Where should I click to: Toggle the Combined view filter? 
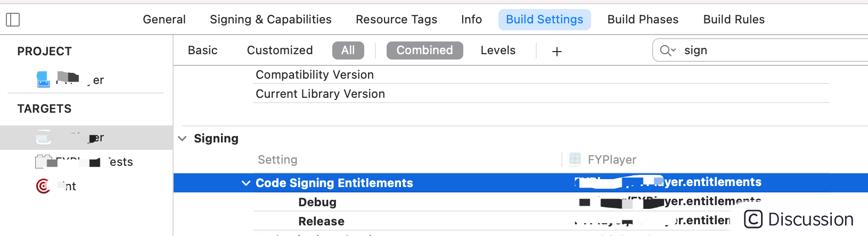click(425, 50)
